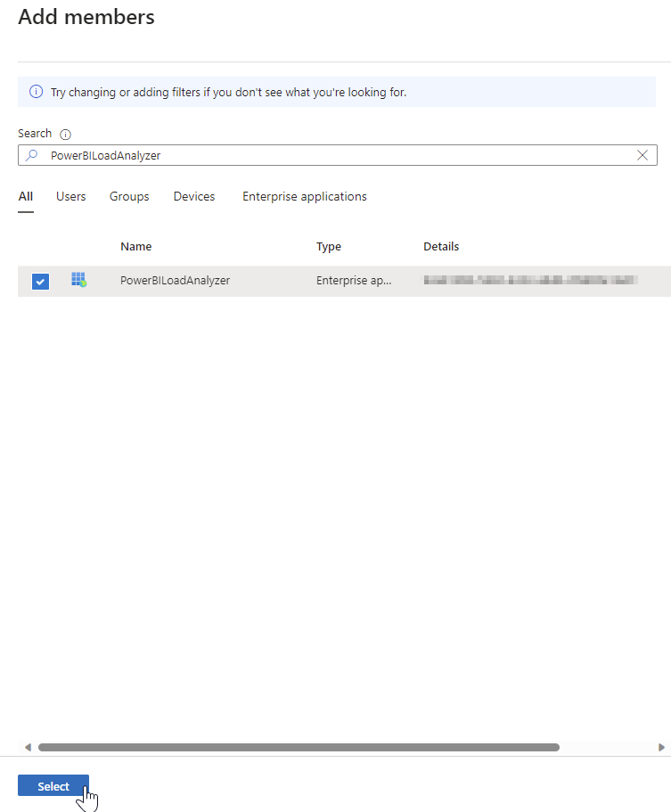The width and height of the screenshot is (671, 812).
Task: Click the PowerBILoadAnalyzer enterprise app icon
Action: (x=78, y=280)
